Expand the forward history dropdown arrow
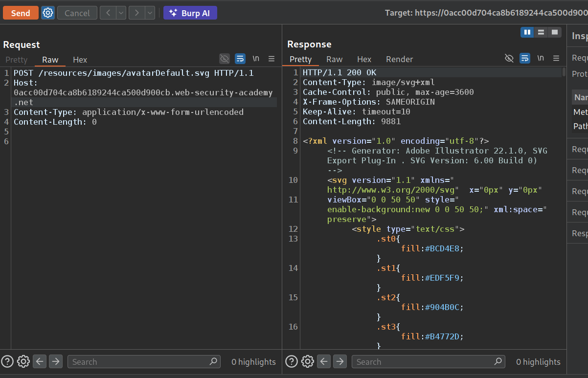Image resolution: width=588 pixels, height=378 pixels. 150,13
